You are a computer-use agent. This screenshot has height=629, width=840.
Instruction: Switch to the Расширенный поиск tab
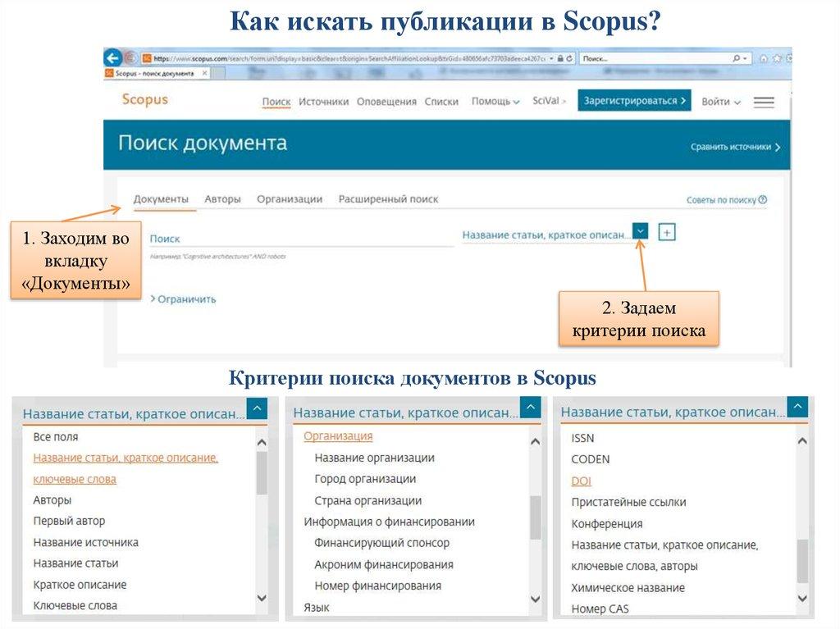388,199
